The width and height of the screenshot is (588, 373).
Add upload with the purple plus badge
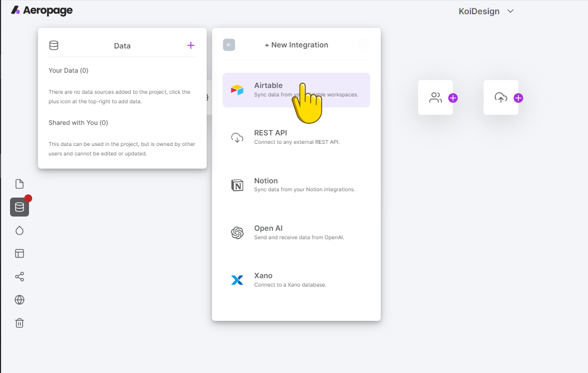[x=518, y=98]
